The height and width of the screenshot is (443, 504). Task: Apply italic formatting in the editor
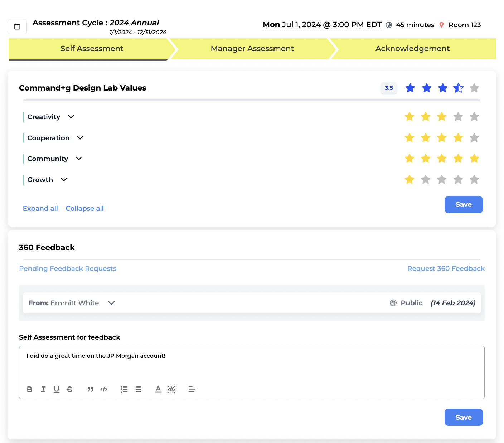pyautogui.click(x=43, y=389)
